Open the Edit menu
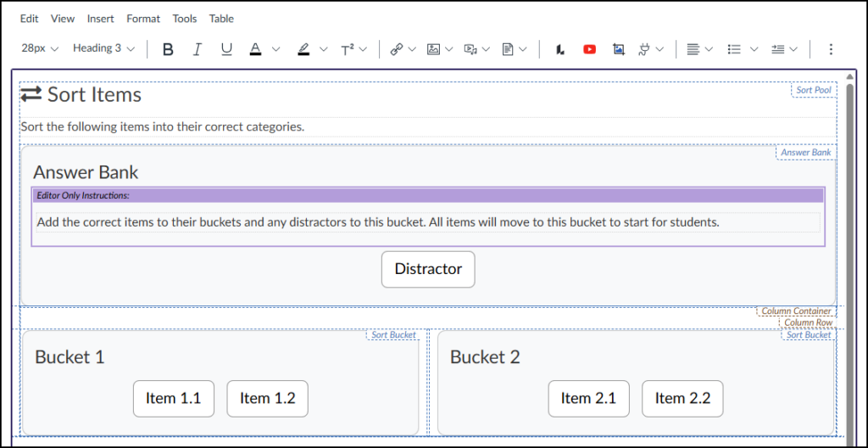The image size is (868, 448). [x=30, y=19]
